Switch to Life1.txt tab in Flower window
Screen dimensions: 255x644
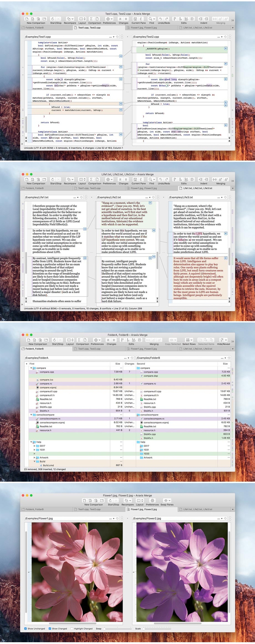click(204, 509)
